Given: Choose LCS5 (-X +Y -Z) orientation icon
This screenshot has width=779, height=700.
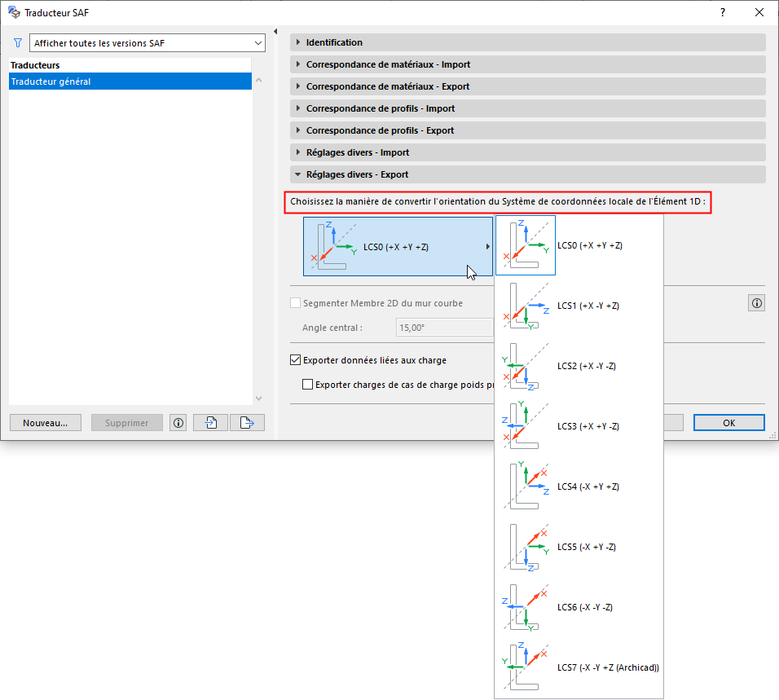Looking at the screenshot, I should pos(526,547).
